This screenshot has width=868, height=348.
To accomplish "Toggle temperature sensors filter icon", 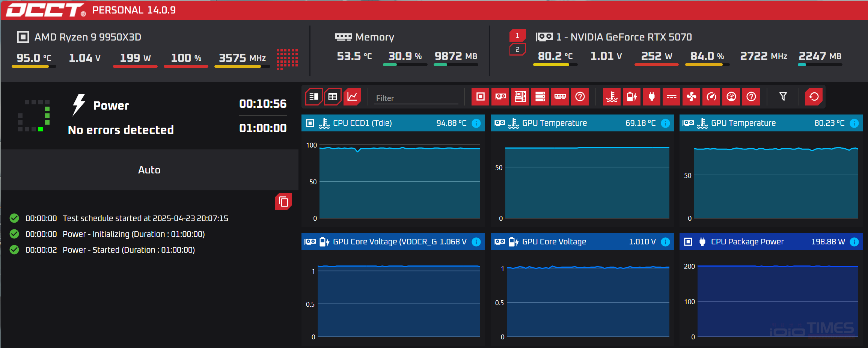I will pos(612,97).
